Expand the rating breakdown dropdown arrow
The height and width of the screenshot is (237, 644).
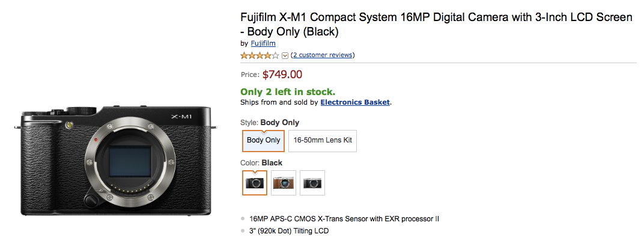285,55
